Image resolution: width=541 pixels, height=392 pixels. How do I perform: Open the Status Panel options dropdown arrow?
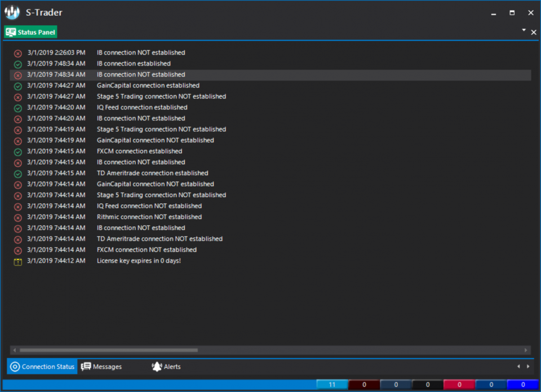(x=524, y=30)
